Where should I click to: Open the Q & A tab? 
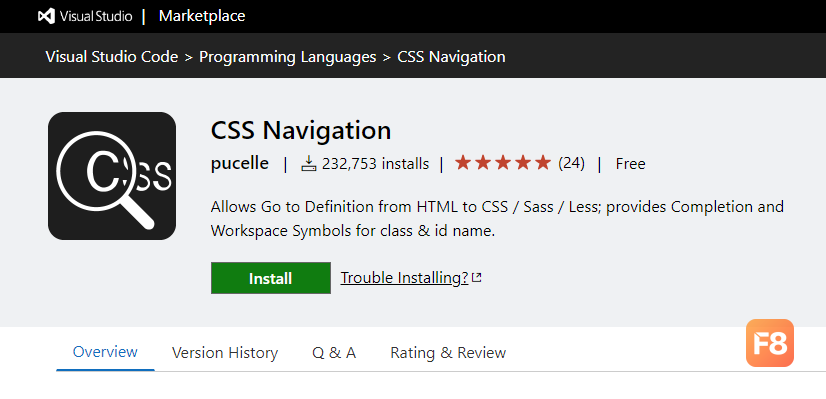tap(334, 353)
